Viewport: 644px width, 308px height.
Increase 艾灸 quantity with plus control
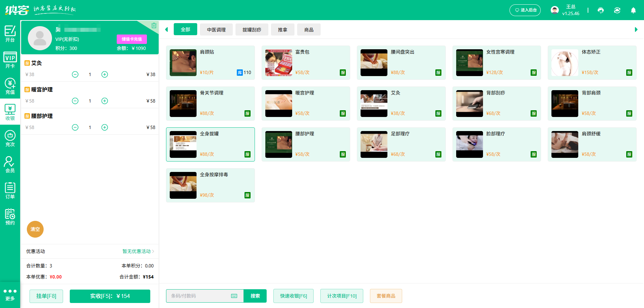[x=104, y=74]
